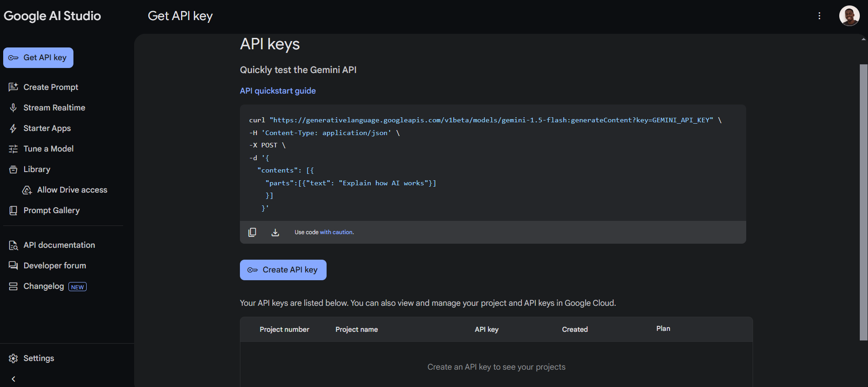868x387 pixels.
Task: Click the curl URL line in code block
Action: click(x=485, y=120)
